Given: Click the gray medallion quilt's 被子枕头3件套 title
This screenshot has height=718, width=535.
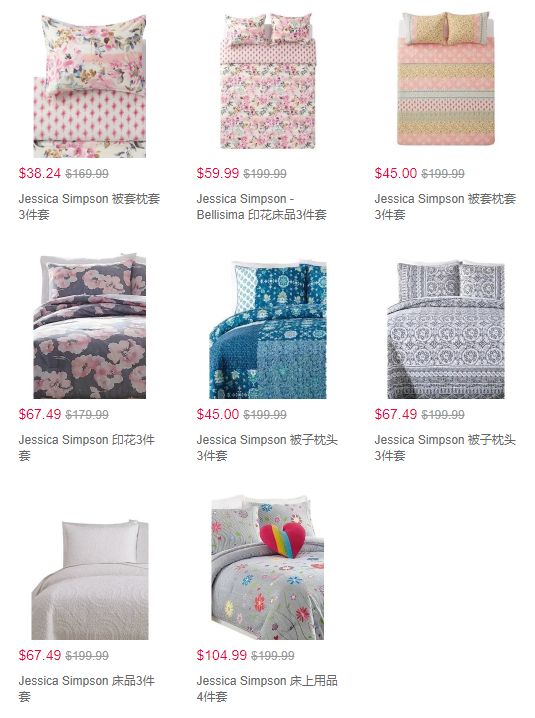Looking at the screenshot, I should 445,447.
